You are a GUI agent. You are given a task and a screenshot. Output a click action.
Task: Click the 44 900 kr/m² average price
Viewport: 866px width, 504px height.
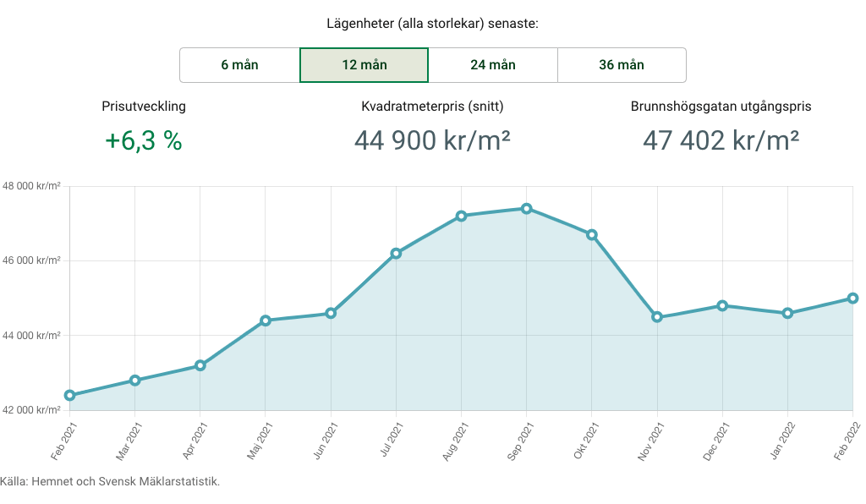click(x=432, y=140)
